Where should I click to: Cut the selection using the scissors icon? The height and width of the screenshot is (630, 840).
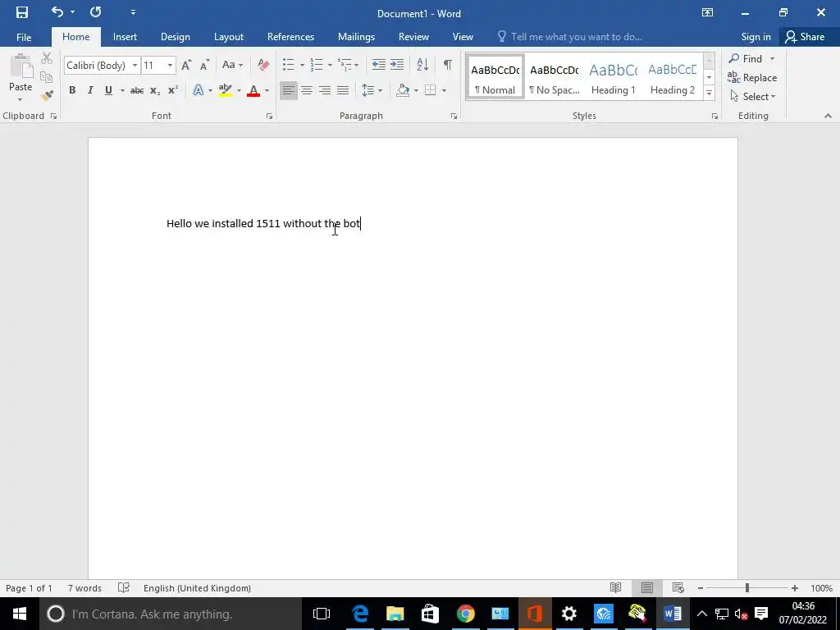47,58
